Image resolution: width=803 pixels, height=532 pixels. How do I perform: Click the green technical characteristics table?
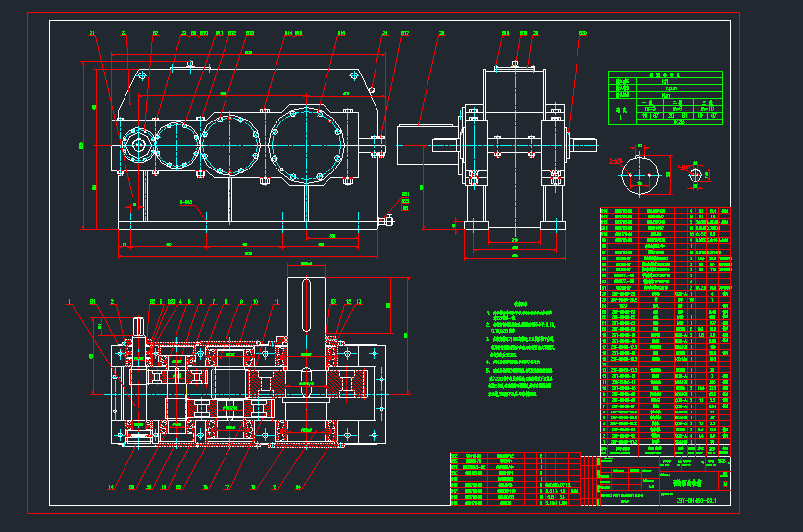point(666,99)
